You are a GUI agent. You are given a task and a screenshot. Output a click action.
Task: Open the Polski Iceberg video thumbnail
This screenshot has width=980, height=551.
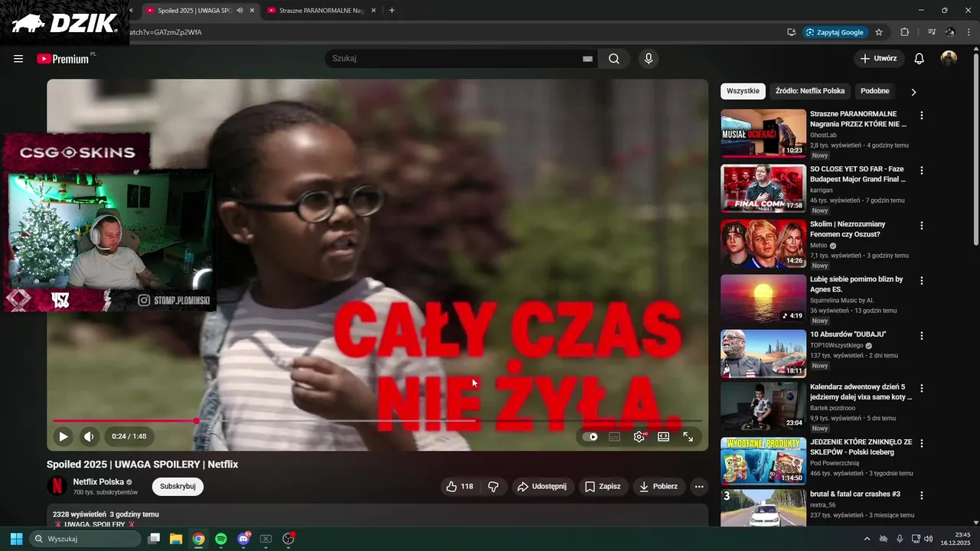(763, 461)
